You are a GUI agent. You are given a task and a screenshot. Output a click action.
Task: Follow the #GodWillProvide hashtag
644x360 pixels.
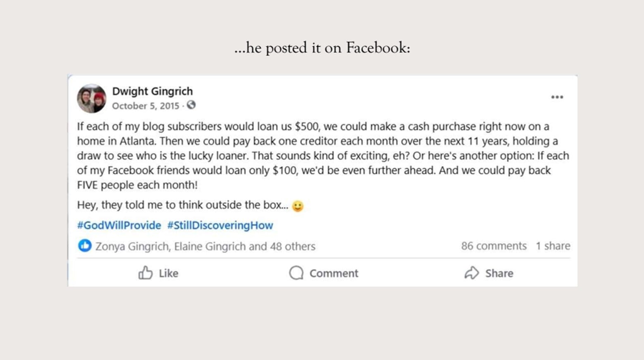(x=119, y=225)
